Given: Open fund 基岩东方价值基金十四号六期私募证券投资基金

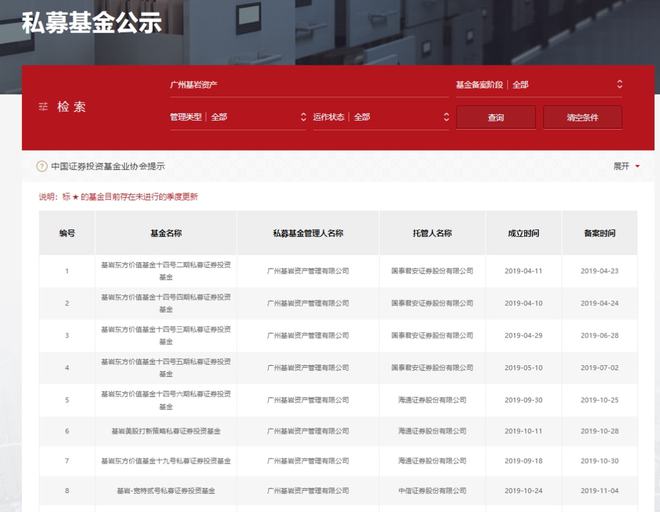Looking at the screenshot, I should 166,400.
